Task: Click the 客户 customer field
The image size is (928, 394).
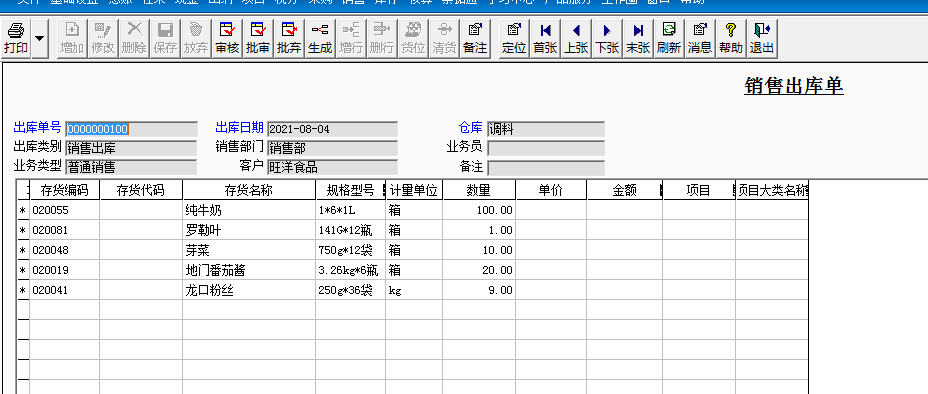Action: tap(332, 167)
